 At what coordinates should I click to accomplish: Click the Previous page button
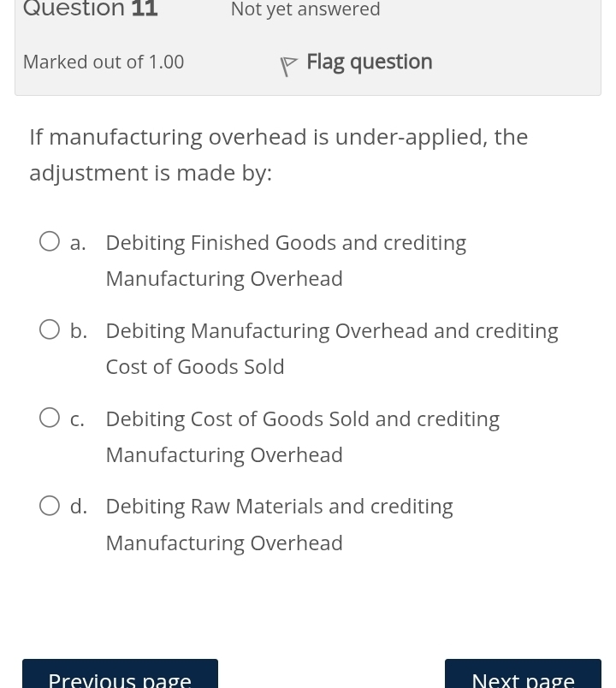coord(120,678)
